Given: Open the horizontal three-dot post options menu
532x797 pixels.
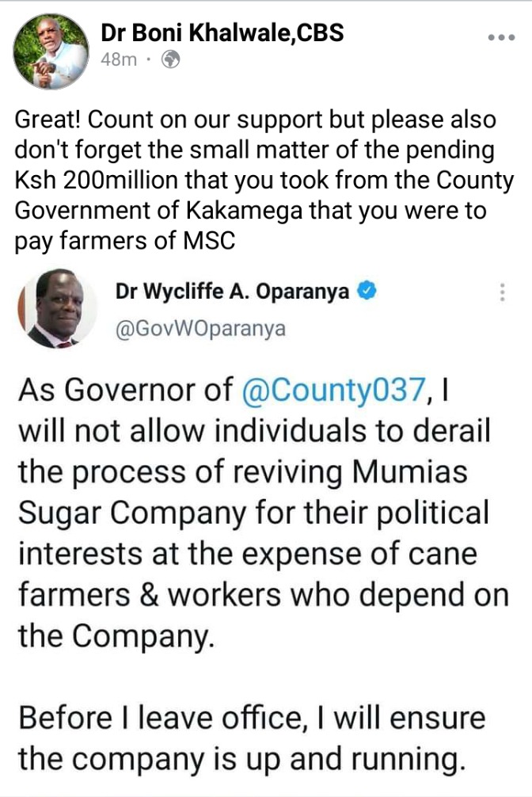Looking at the screenshot, I should (501, 37).
